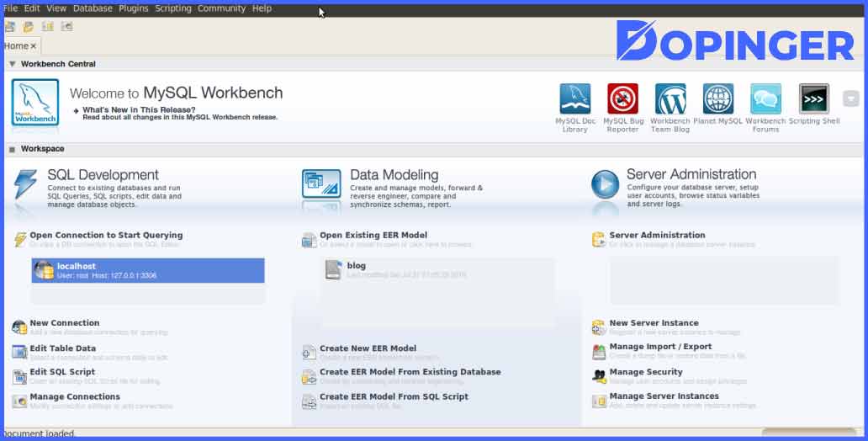This screenshot has width=868, height=441.
Task: Click the localhost database connection icon
Action: click(x=44, y=270)
